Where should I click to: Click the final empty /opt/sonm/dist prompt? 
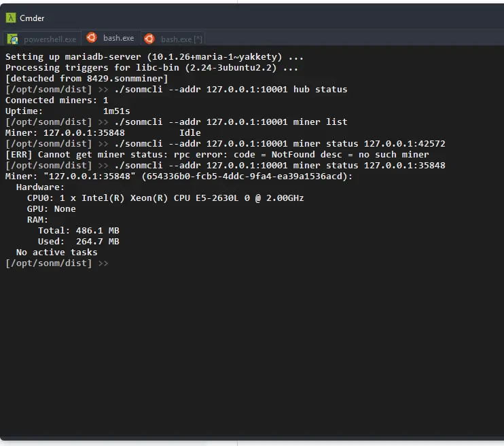point(57,263)
